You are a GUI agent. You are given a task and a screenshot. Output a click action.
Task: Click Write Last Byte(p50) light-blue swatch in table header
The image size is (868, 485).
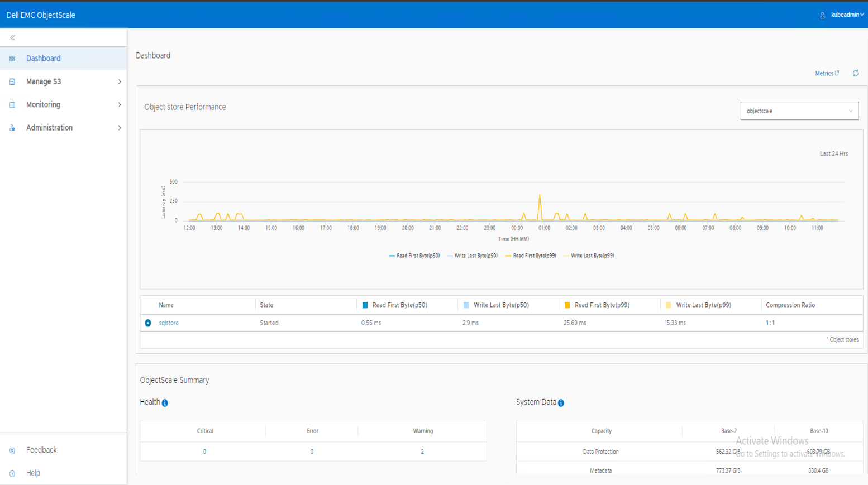(x=466, y=305)
